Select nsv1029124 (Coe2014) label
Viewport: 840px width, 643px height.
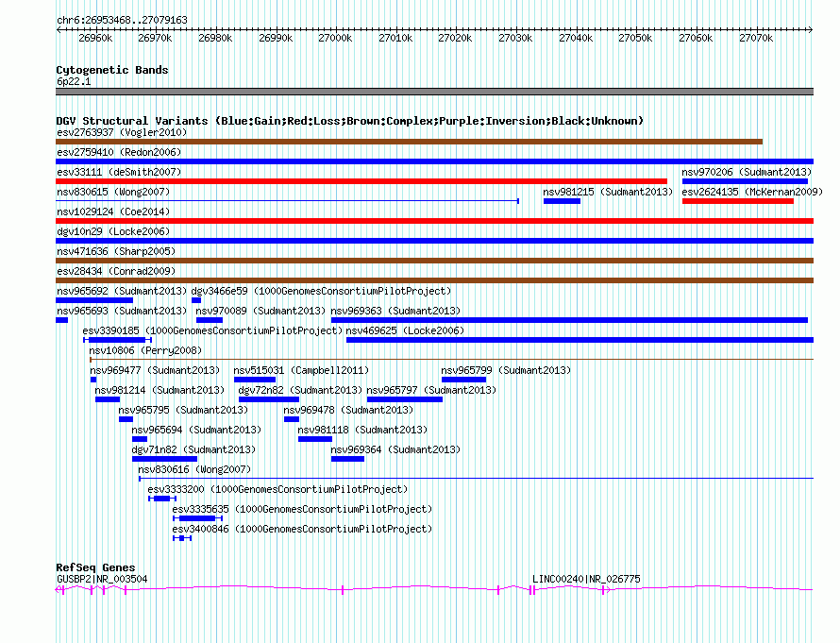pos(113,212)
